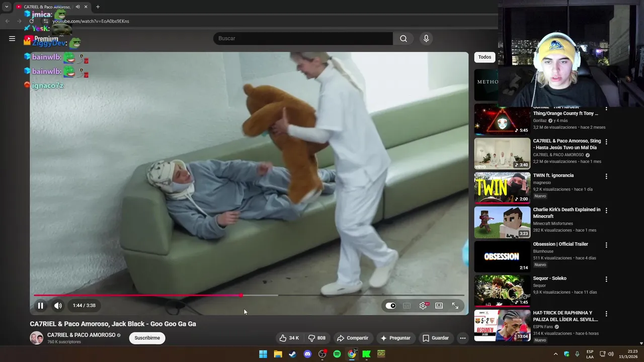Open File Explorer from taskbar
The image size is (644, 362).
click(x=278, y=354)
